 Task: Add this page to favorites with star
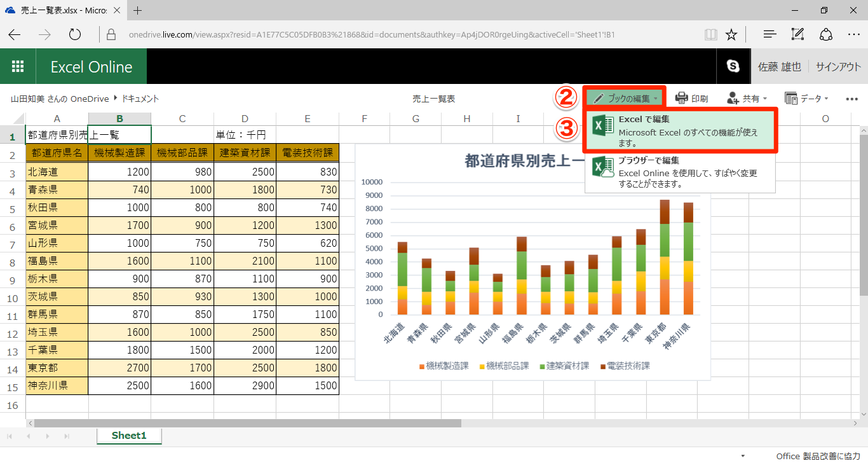(731, 34)
